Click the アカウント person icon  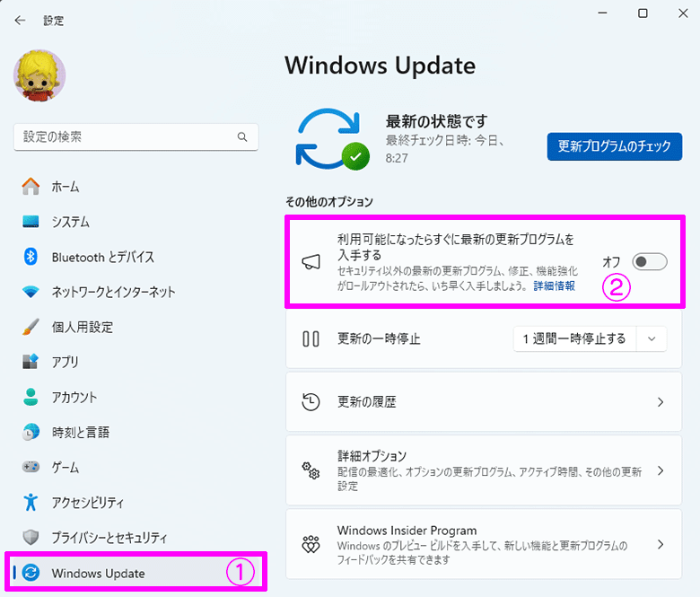pyautogui.click(x=31, y=397)
